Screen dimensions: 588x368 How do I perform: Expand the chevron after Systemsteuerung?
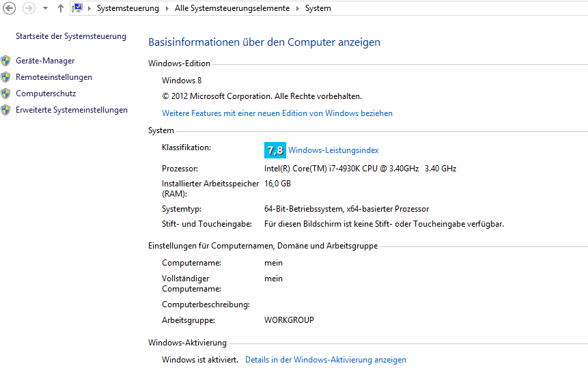click(x=167, y=8)
